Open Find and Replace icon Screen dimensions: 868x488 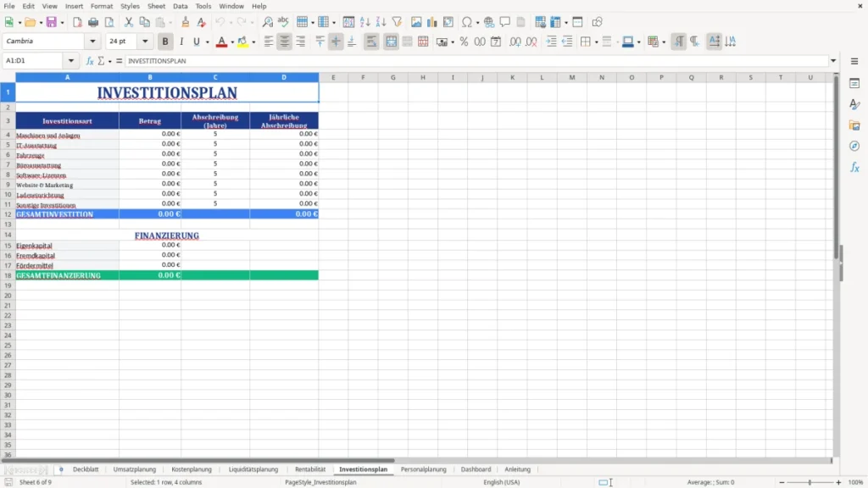click(x=267, y=22)
